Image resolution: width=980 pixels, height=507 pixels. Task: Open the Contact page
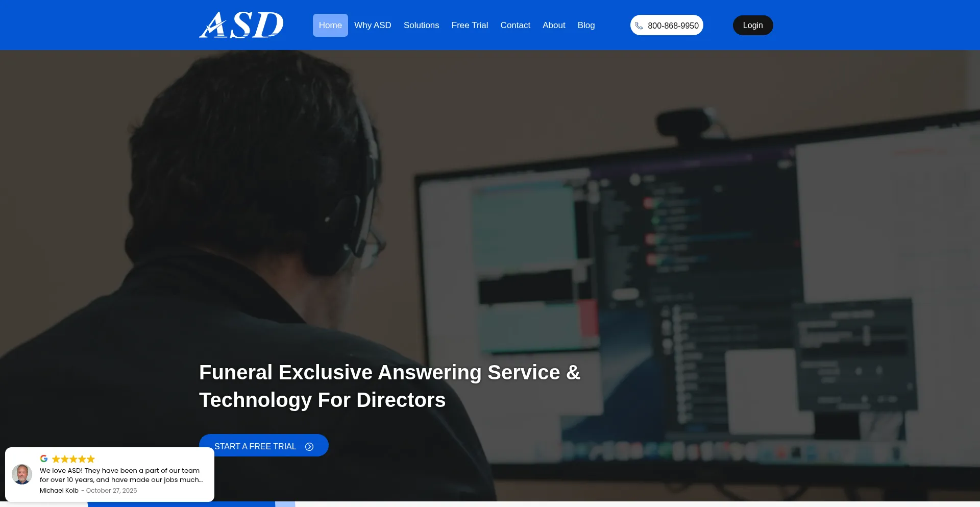point(515,25)
